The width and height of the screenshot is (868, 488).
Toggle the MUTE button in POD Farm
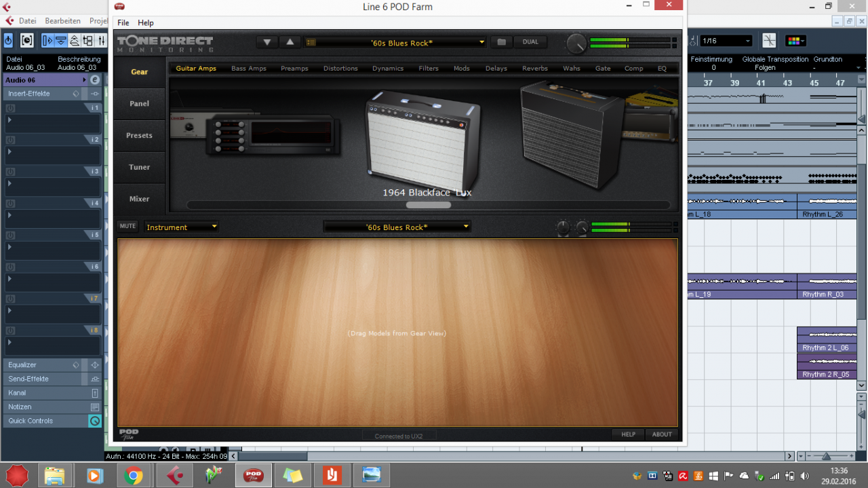(127, 226)
